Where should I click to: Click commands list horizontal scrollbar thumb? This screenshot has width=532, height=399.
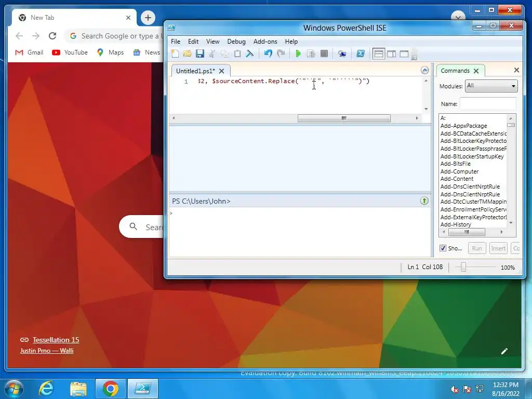[467, 232]
